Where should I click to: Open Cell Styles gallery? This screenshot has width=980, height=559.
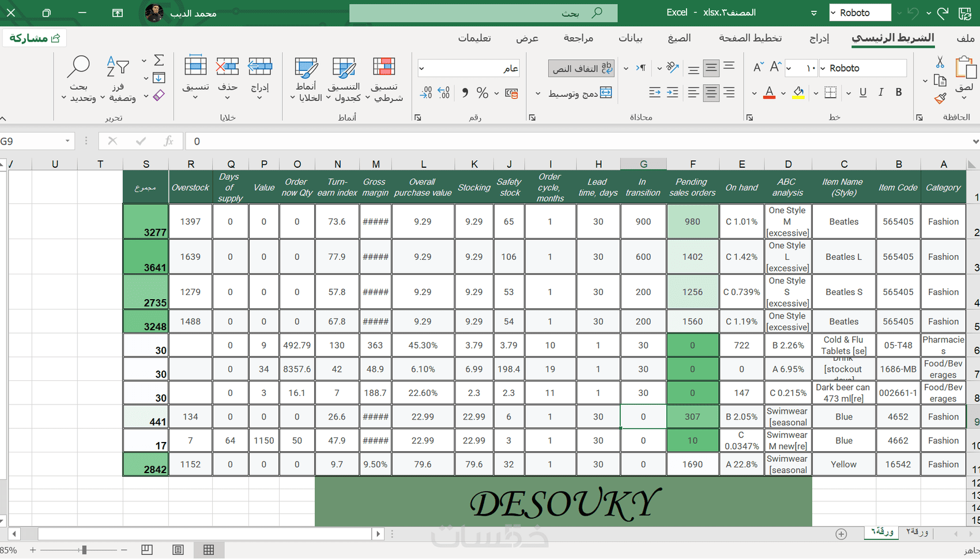(306, 80)
